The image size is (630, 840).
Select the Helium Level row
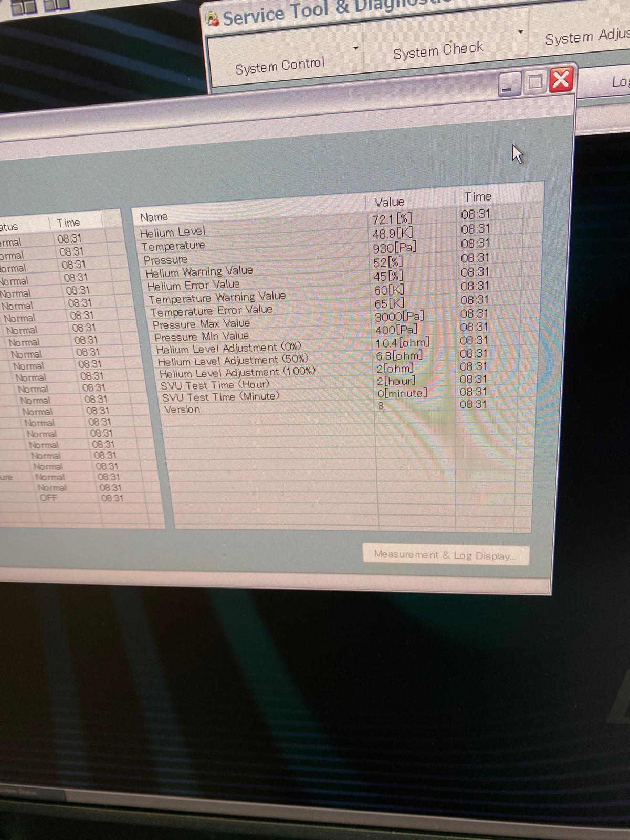tap(173, 232)
